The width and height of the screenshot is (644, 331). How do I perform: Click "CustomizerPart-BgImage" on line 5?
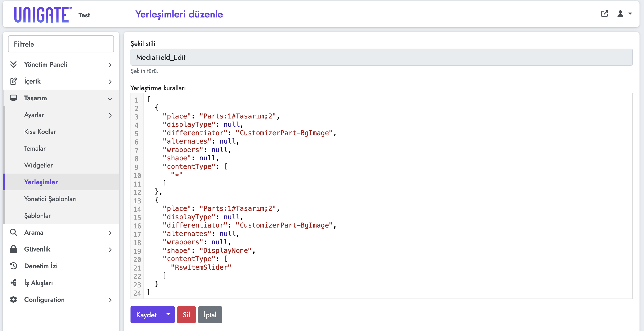coord(284,133)
